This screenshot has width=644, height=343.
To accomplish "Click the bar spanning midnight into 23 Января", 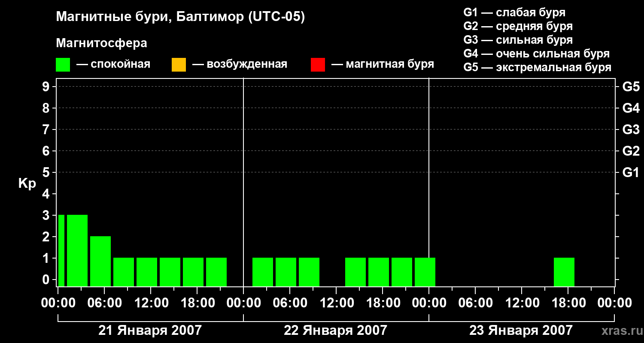I will click(425, 272).
